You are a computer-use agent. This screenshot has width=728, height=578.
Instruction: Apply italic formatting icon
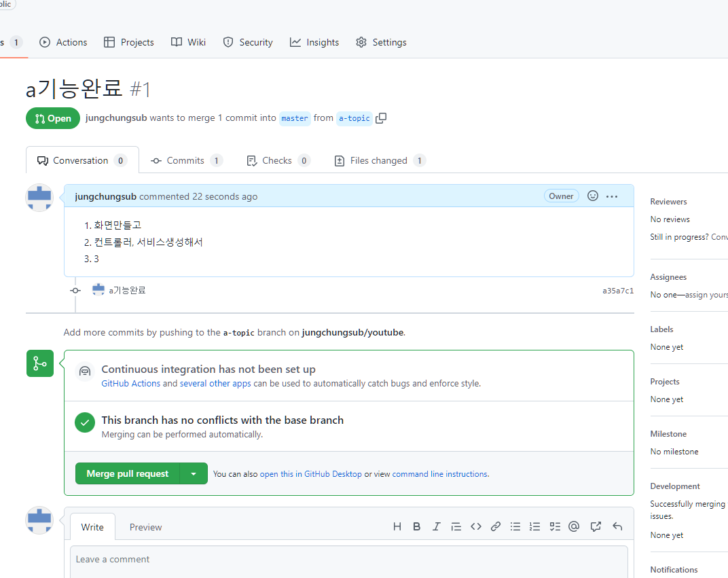pos(436,526)
